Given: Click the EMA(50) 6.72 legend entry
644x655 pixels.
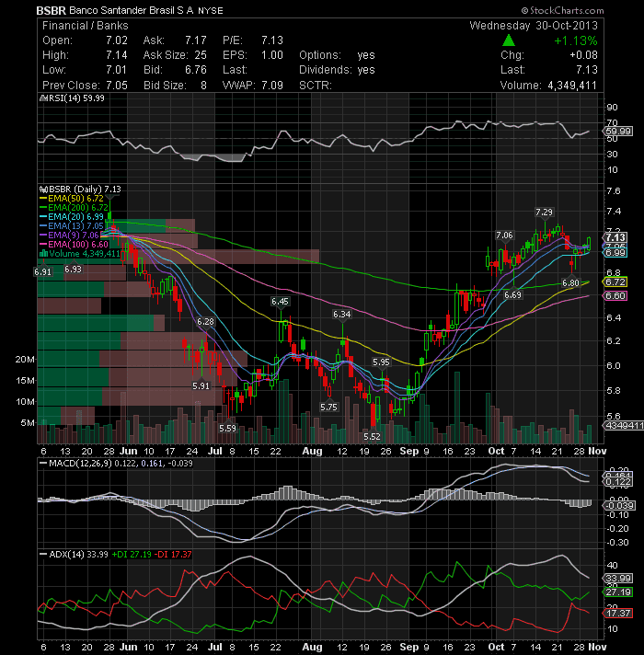Looking at the screenshot, I should coord(72,199).
